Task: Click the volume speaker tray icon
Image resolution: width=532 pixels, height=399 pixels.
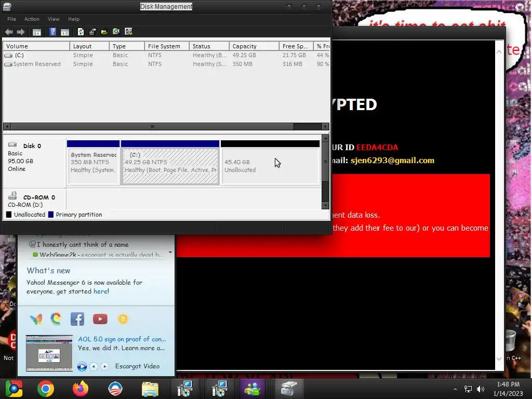Action: pyautogui.click(x=481, y=389)
